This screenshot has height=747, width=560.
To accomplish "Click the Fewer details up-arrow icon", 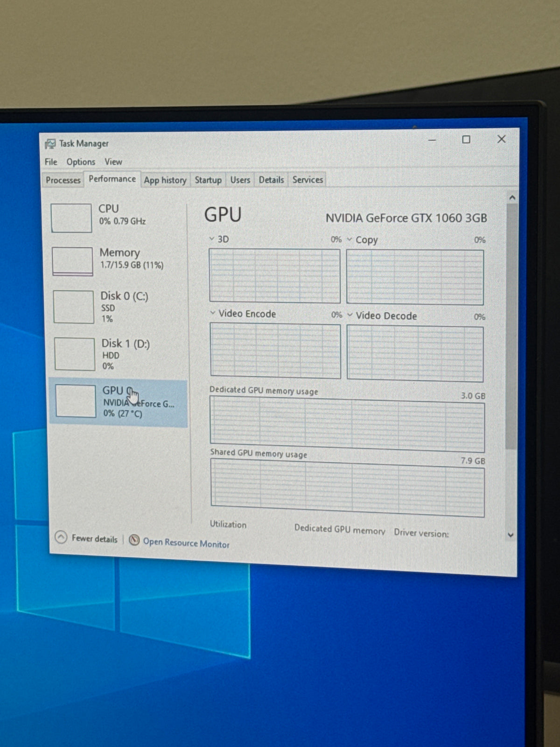I will [61, 538].
